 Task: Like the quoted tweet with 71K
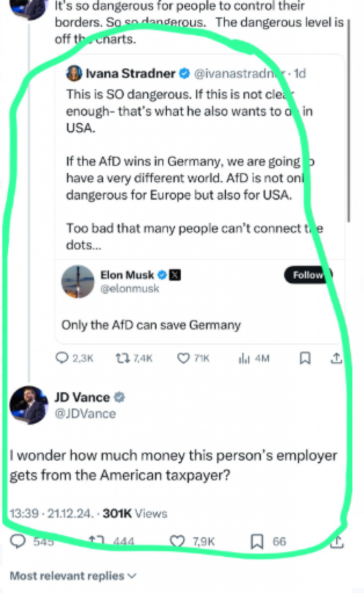(x=183, y=358)
